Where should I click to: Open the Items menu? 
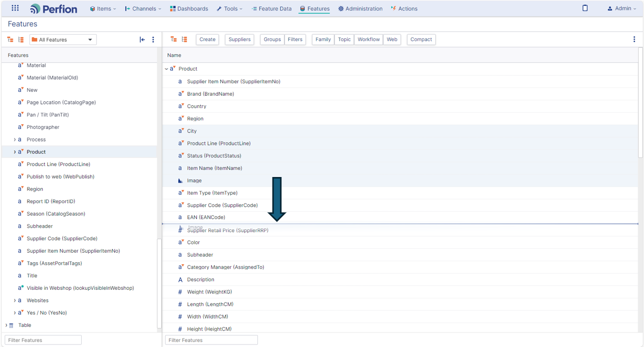coord(103,9)
